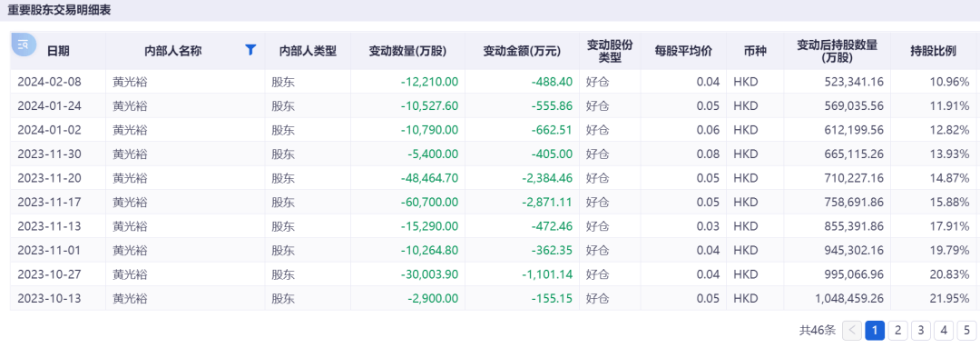Select the date 2024-01-02 cell
The height and width of the screenshot is (348, 980).
pyautogui.click(x=49, y=130)
